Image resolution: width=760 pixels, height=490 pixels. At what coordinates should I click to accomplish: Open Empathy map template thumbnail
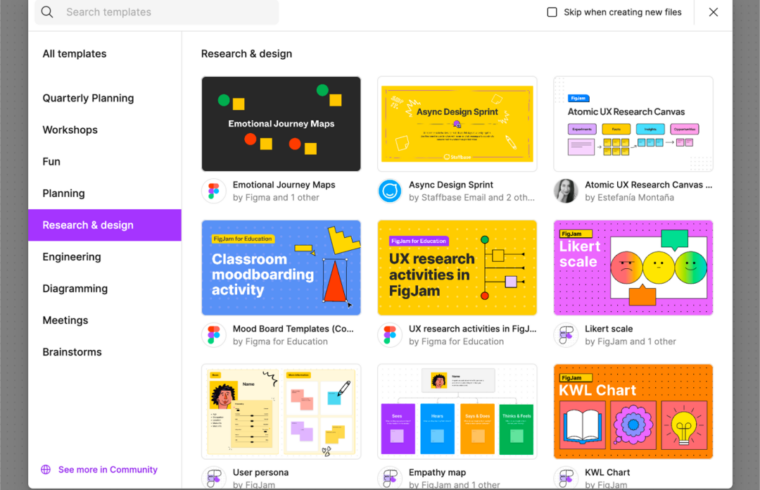point(457,411)
